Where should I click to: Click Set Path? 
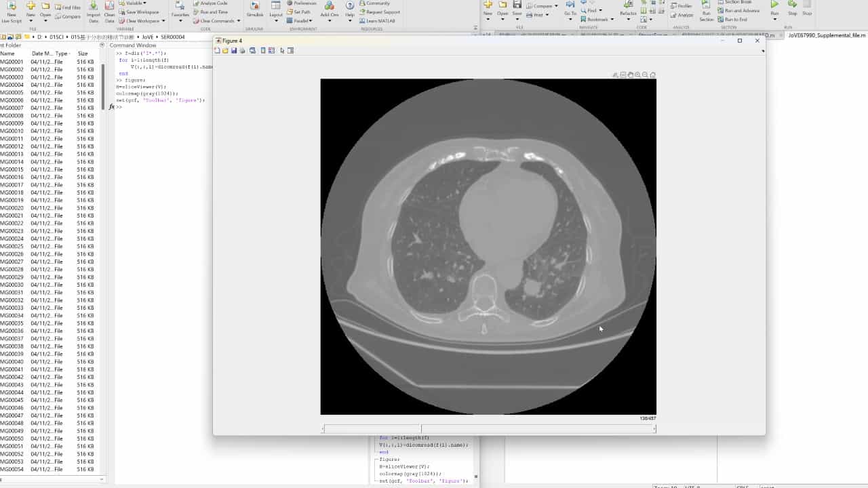click(298, 12)
